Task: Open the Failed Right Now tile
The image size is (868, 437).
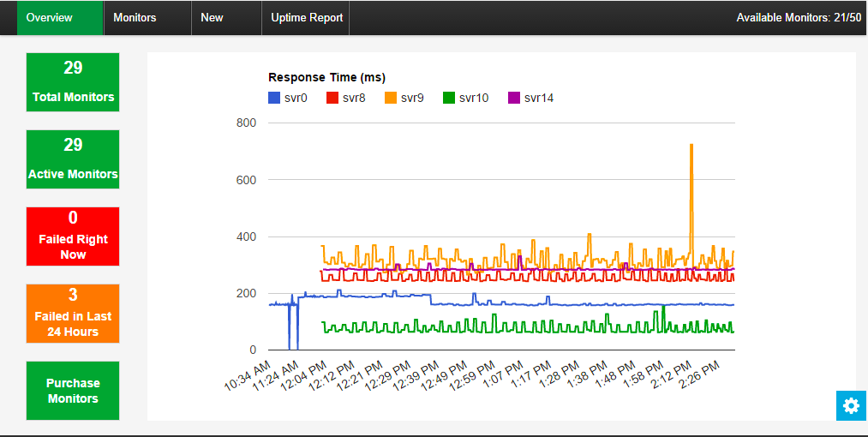Action: (x=73, y=236)
